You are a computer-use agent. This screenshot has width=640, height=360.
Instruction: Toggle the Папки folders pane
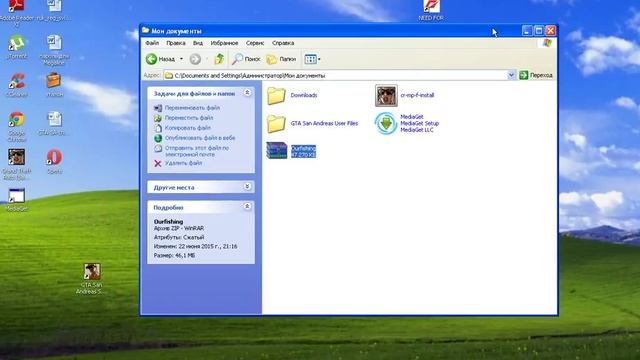[x=281, y=59]
